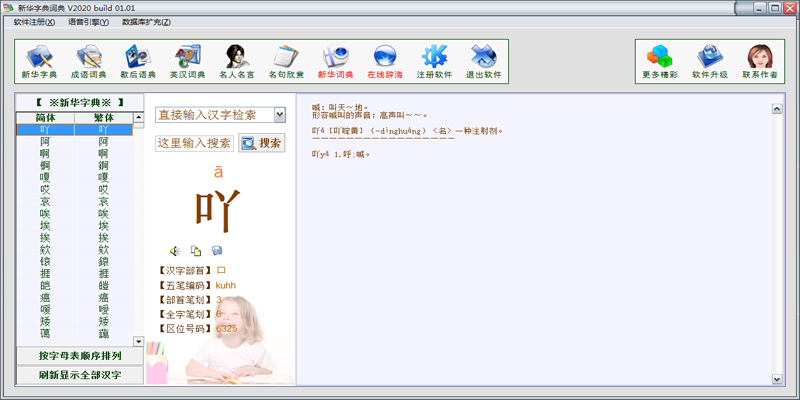The height and width of the screenshot is (400, 800).
Task: Open the 新华字典 dictionary icon
Action: (x=39, y=61)
